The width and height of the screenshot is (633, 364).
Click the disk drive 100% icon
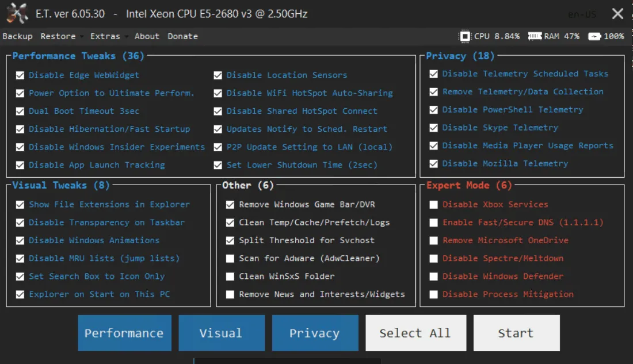pos(594,36)
